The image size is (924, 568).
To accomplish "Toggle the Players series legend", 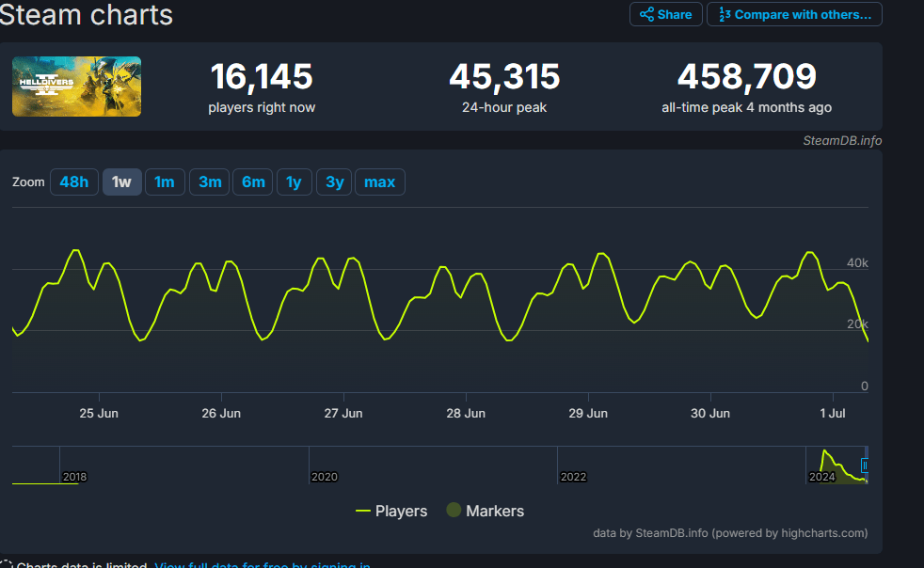I will 391,511.
